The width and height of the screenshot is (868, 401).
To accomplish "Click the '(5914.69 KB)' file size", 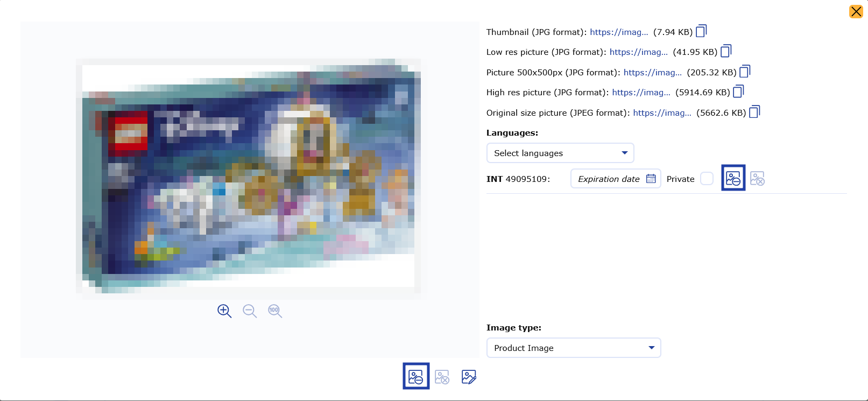I will tap(703, 93).
